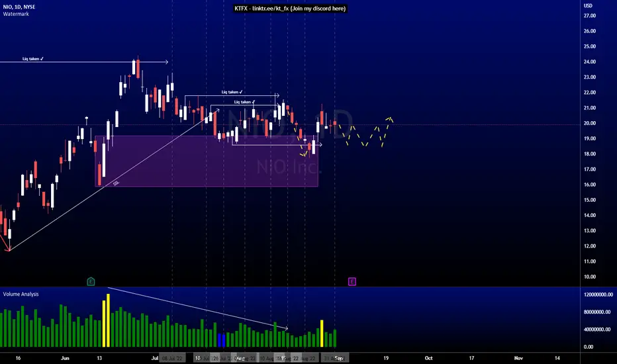Click the 22.00 price axis label
The height and width of the screenshot is (364, 617).
tap(589, 93)
